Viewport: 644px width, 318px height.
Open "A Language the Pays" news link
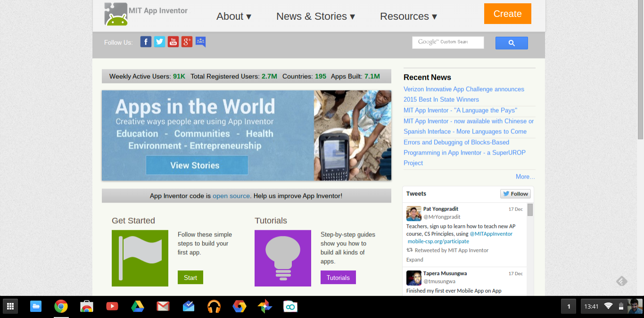click(x=460, y=110)
